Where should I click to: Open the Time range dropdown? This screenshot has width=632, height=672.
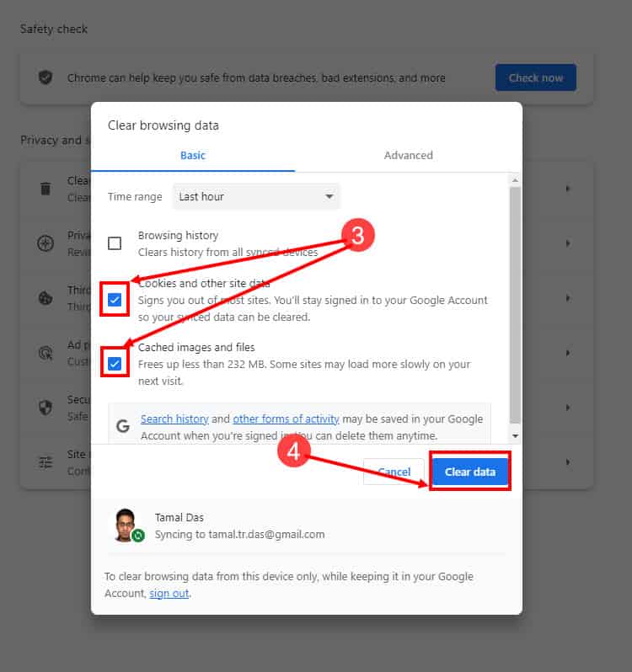pyautogui.click(x=256, y=197)
